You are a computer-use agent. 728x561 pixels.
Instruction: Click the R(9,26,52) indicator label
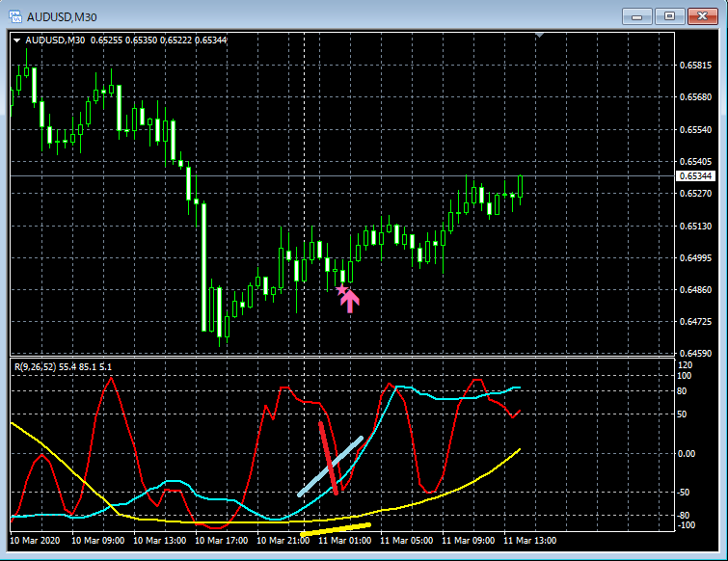point(35,366)
